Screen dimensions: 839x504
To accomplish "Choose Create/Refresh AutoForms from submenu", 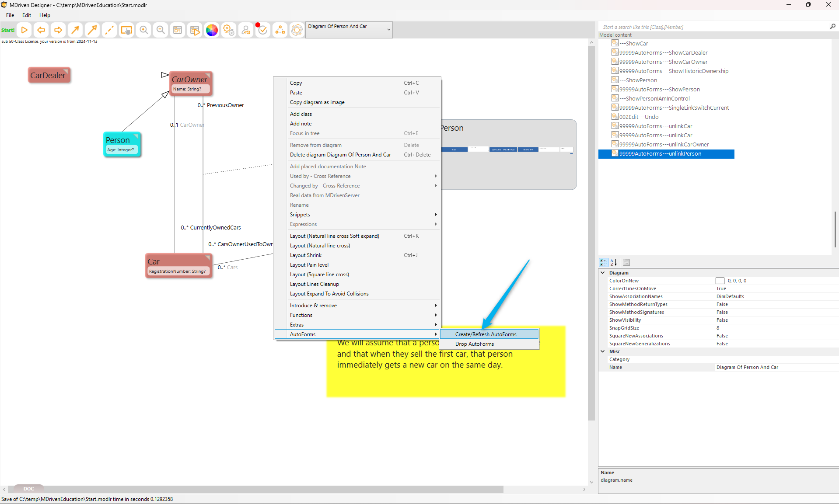I will pyautogui.click(x=486, y=334).
